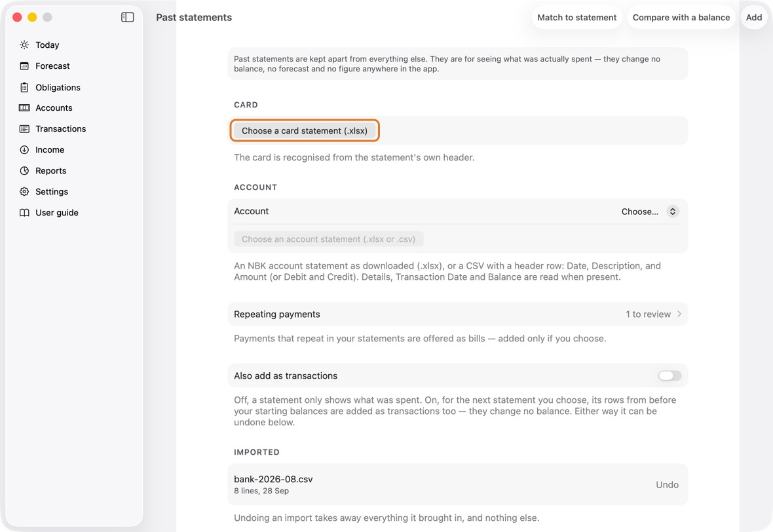Click Choose an account statement (.xlsx or .csv)
Image resolution: width=773 pixels, height=532 pixels.
(329, 239)
